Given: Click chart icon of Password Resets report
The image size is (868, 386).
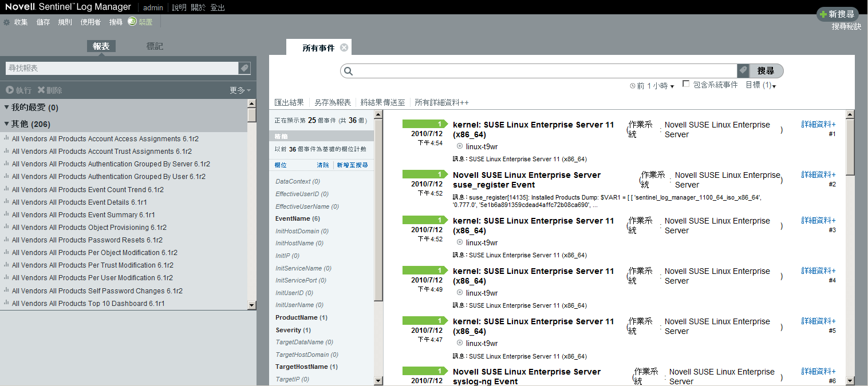Looking at the screenshot, I should pos(6,240).
